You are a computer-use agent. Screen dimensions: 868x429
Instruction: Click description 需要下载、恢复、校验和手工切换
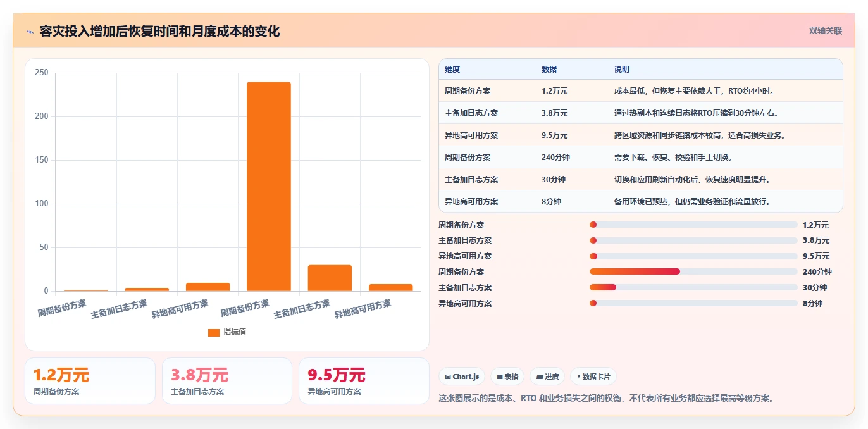coord(673,158)
